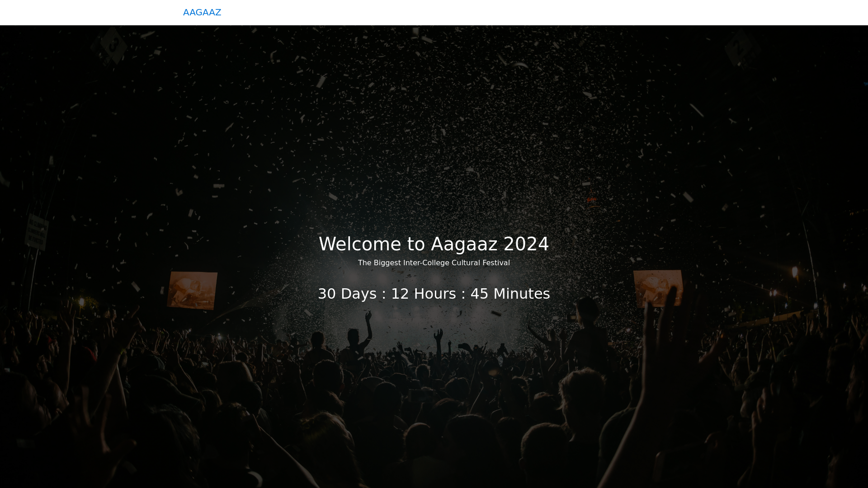Viewport: 868px width, 488px height.
Task: Click the word 'Days' in countdown
Action: 359,294
